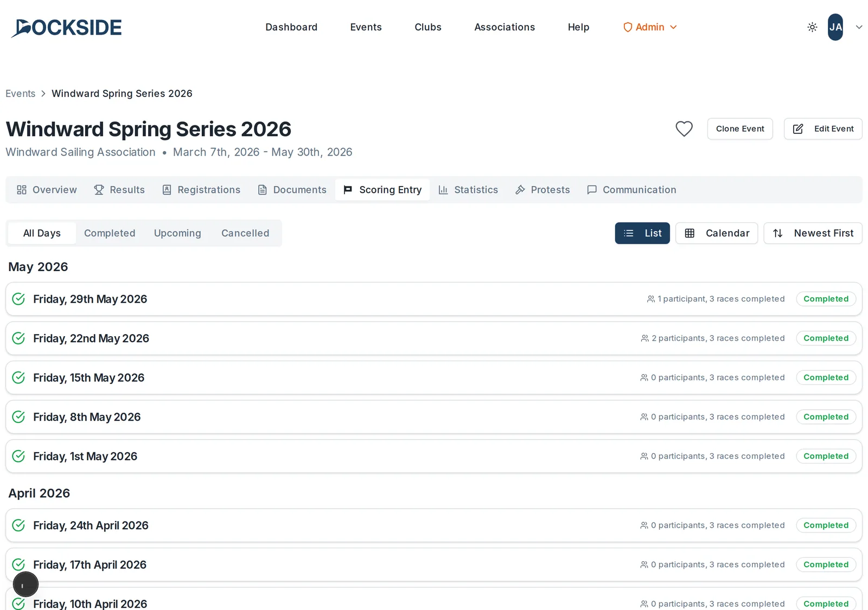This screenshot has height=610, width=868.
Task: Click '0 participants, 3 races completed' on 8th May
Action: (718, 417)
